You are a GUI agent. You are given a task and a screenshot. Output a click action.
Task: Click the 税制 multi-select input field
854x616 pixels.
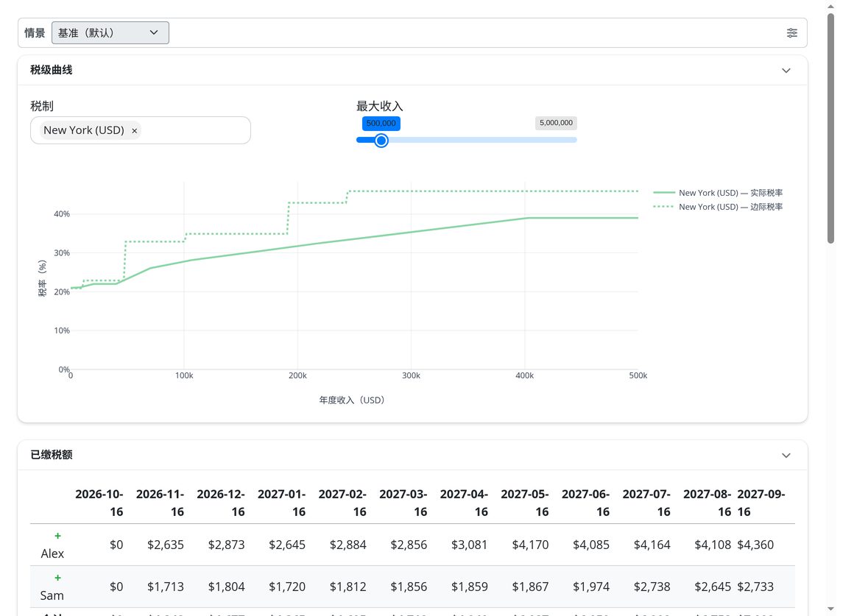[141, 130]
